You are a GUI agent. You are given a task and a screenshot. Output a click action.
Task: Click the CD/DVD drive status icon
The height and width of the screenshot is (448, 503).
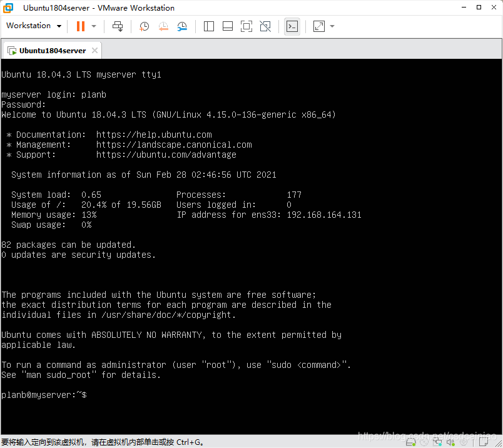pos(424,442)
